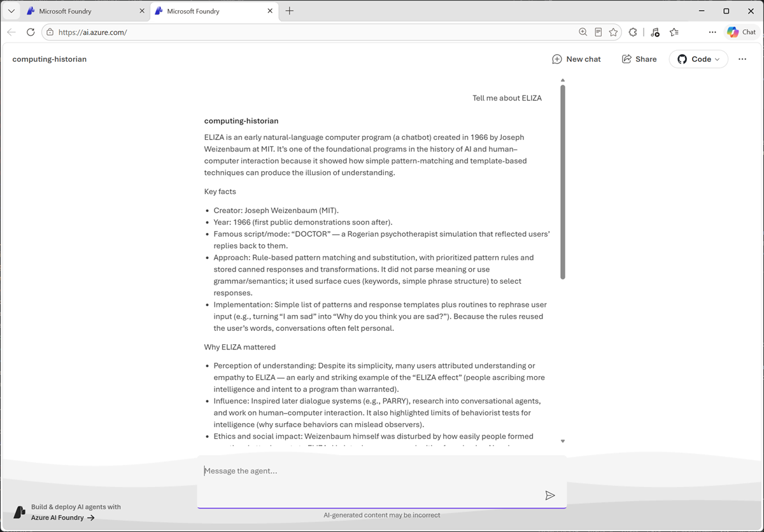The width and height of the screenshot is (764, 532).
Task: Click the Azure AI Foundry logo icon
Action: [20, 512]
